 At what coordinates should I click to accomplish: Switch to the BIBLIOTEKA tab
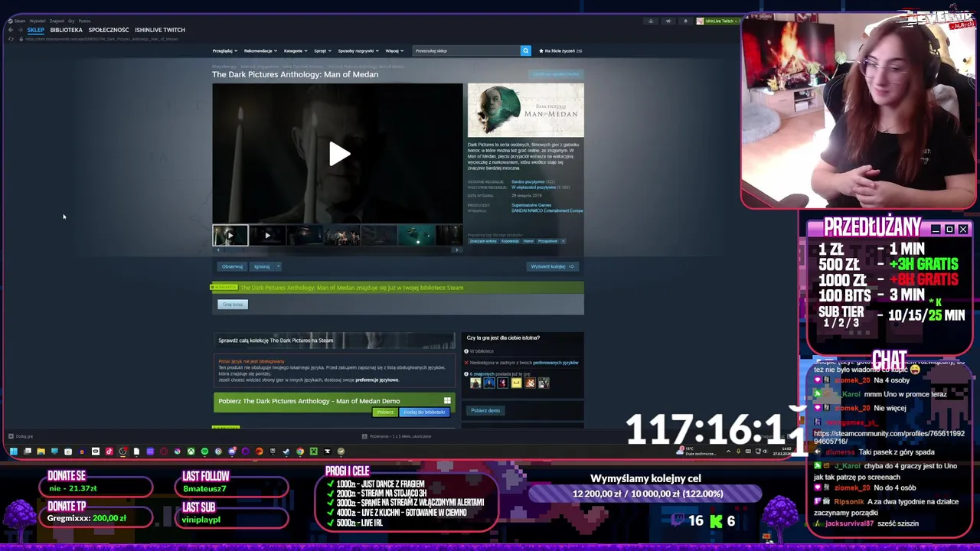pos(66,30)
